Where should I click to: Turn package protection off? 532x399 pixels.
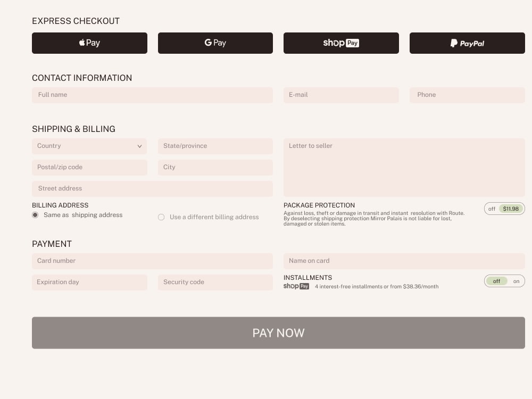[x=492, y=209]
